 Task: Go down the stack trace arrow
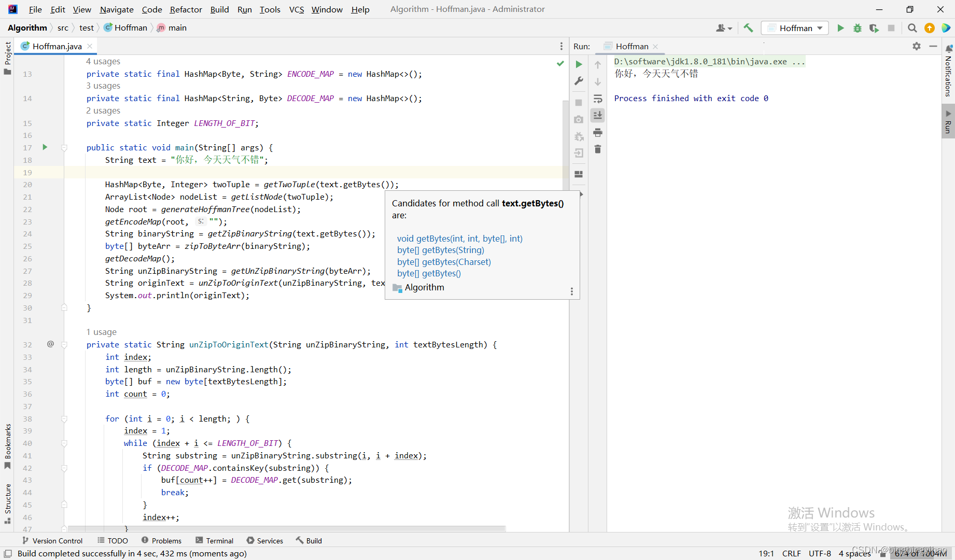[x=598, y=82]
